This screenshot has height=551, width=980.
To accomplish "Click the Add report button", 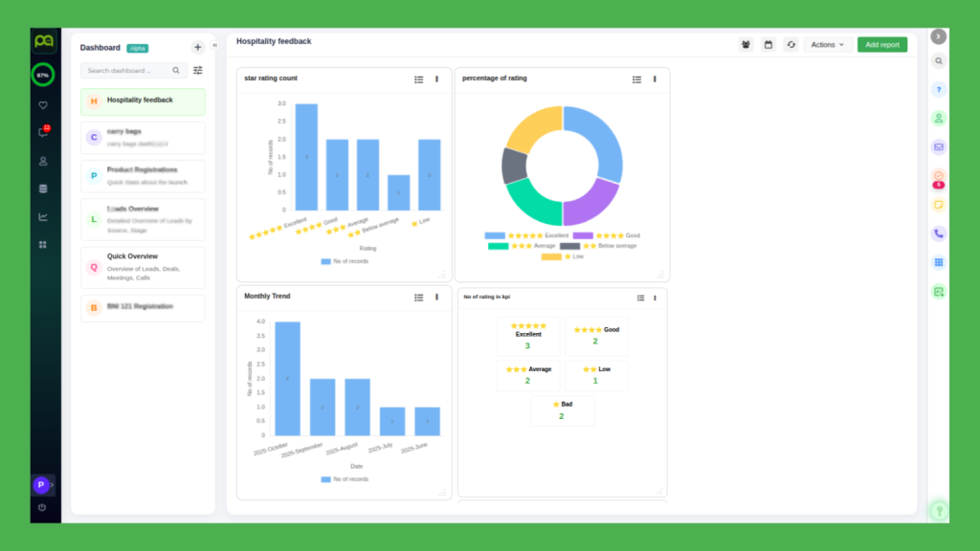I will [881, 45].
